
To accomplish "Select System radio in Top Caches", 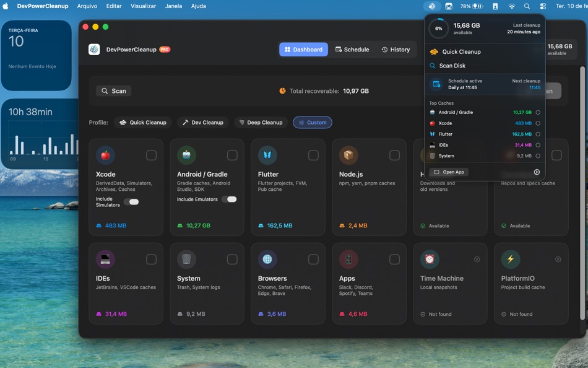I will 538,156.
